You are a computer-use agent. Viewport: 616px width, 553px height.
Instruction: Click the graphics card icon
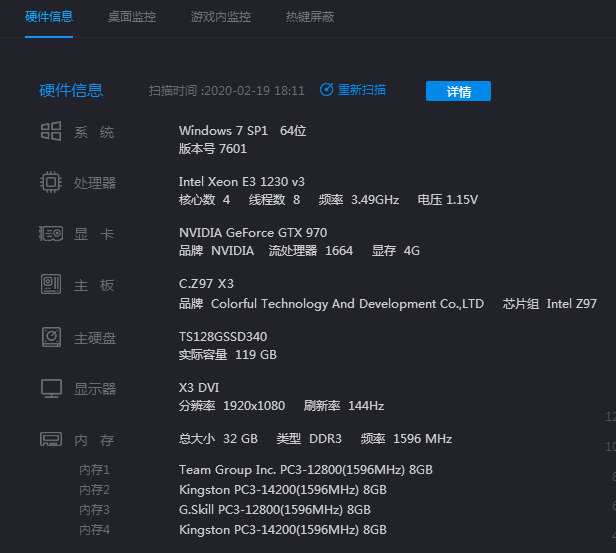pyautogui.click(x=51, y=233)
